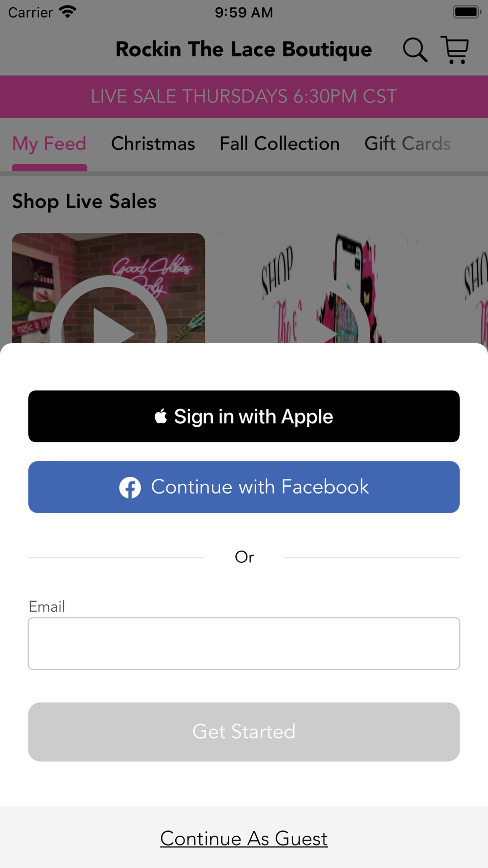
Task: Choose Continue with Facebook
Action: (x=244, y=487)
